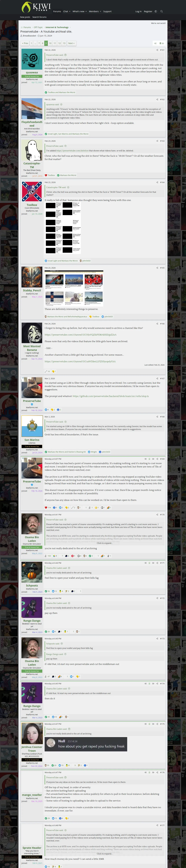
Task: Open thread page 13
Action: pyautogui.click(x=64, y=43)
